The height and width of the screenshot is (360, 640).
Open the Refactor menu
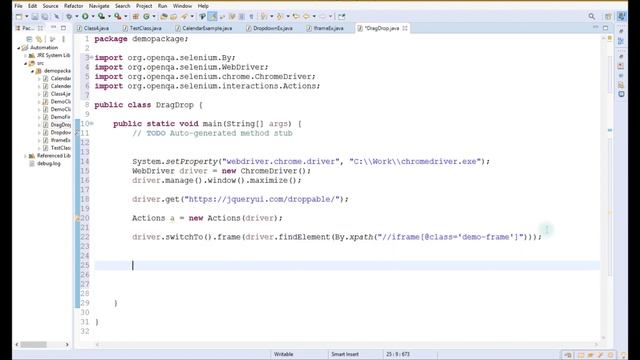(73, 6)
